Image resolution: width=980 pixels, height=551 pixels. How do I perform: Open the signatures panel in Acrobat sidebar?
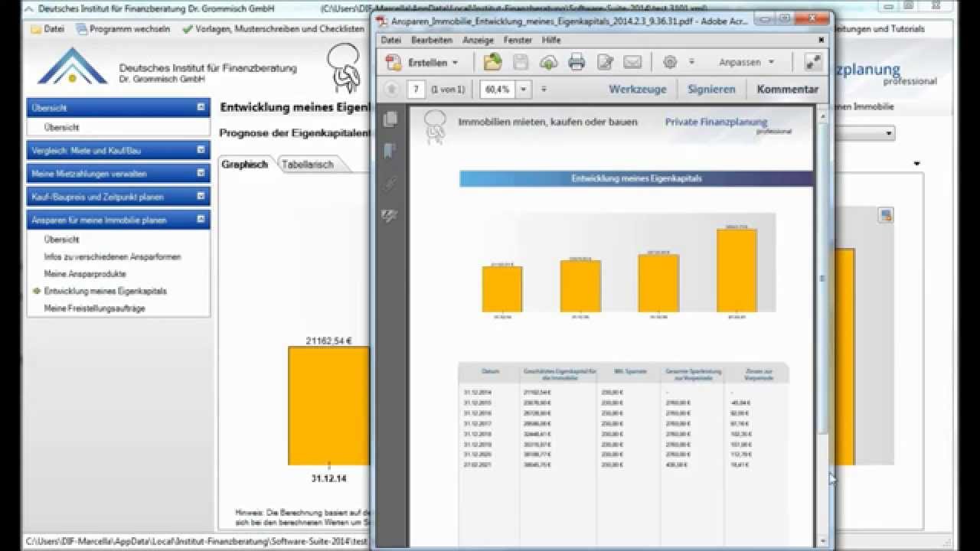[x=390, y=216]
